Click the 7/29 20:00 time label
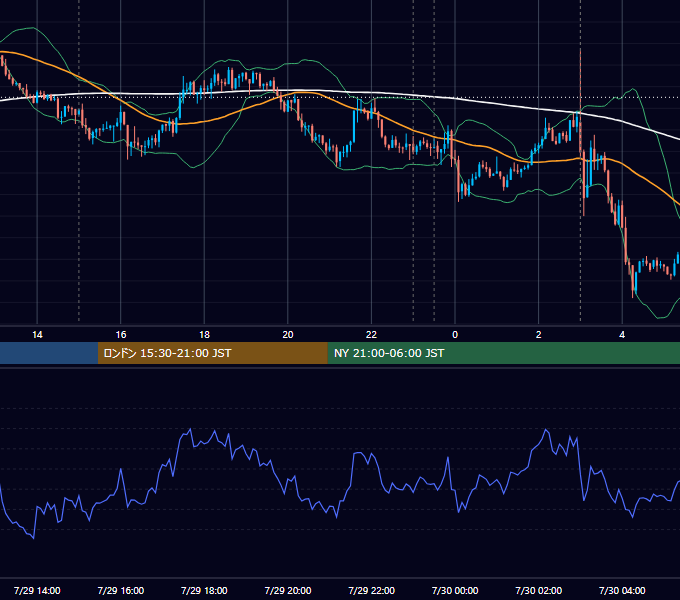The height and width of the screenshot is (600, 680). tap(288, 590)
